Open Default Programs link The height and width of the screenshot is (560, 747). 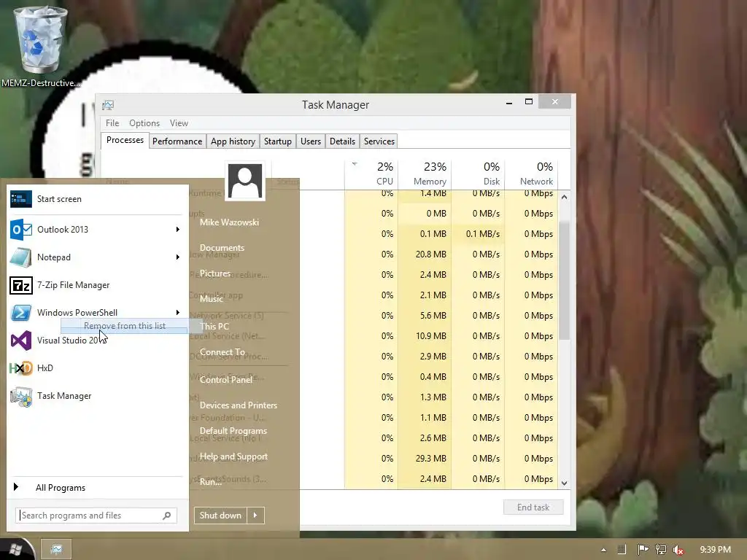[233, 431]
